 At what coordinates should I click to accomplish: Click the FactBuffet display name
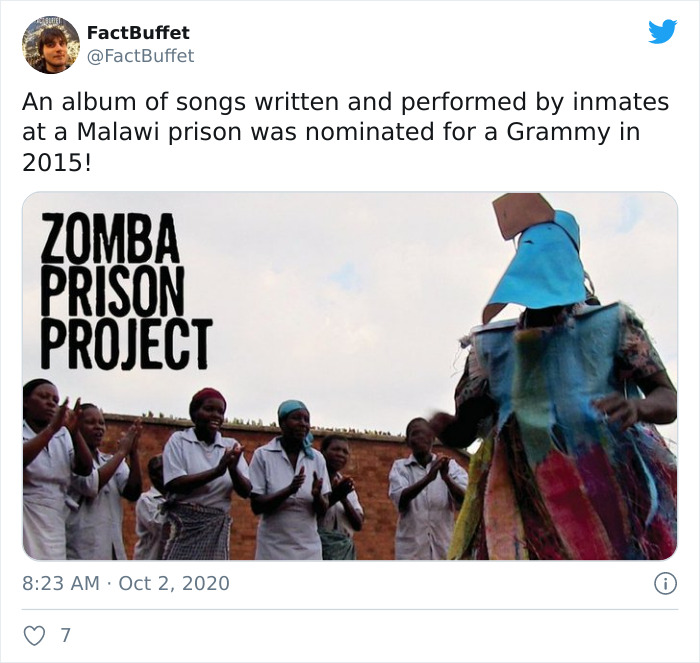click(138, 33)
